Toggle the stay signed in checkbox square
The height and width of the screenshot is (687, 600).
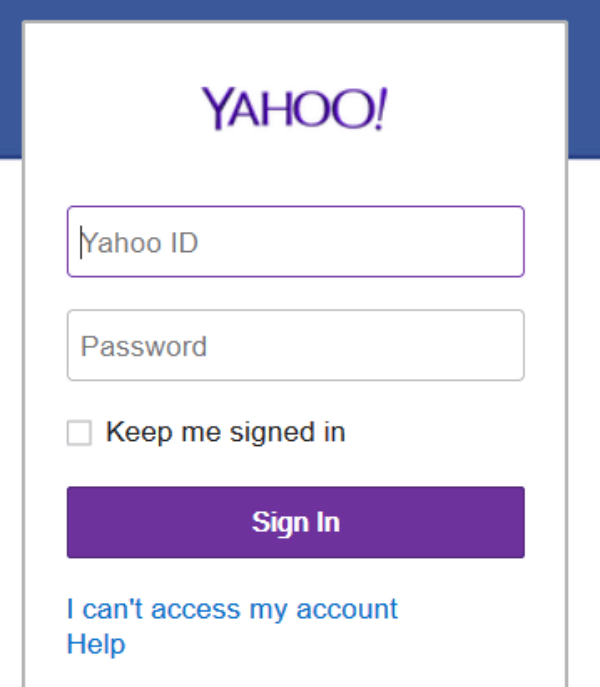(79, 433)
